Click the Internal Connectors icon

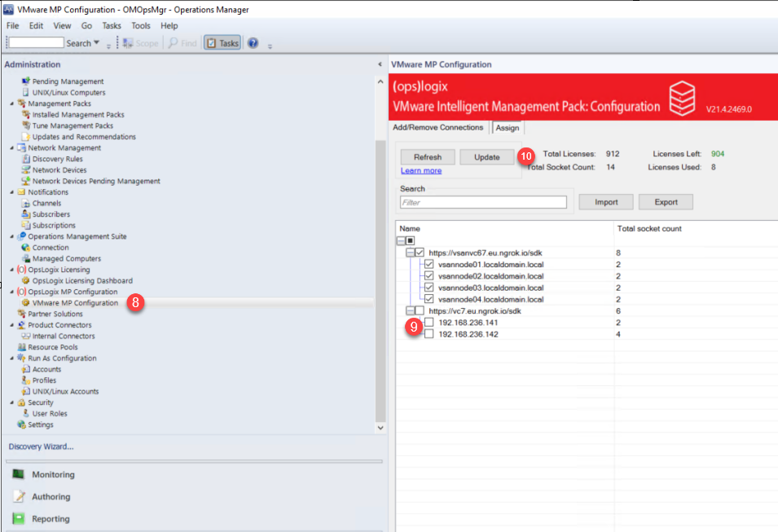[x=26, y=336]
